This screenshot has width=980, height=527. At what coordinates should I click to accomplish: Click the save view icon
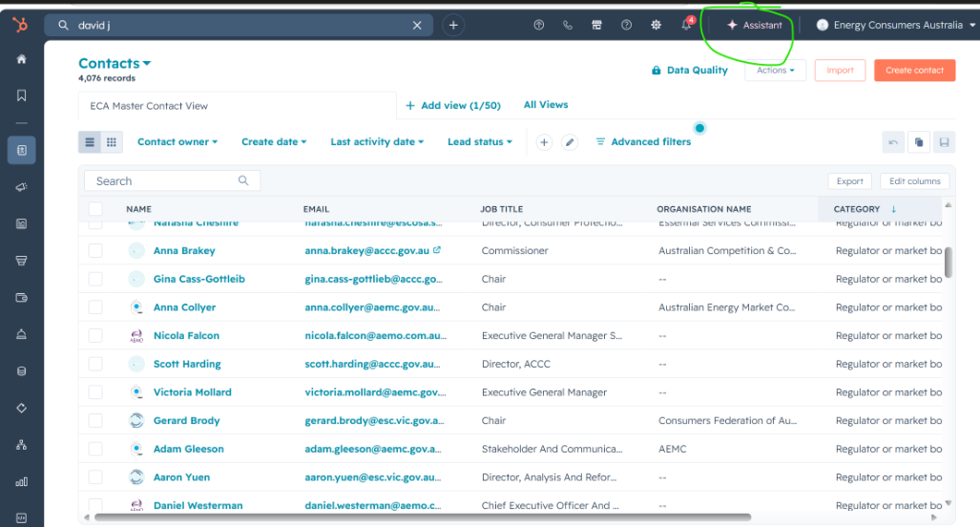[944, 142]
